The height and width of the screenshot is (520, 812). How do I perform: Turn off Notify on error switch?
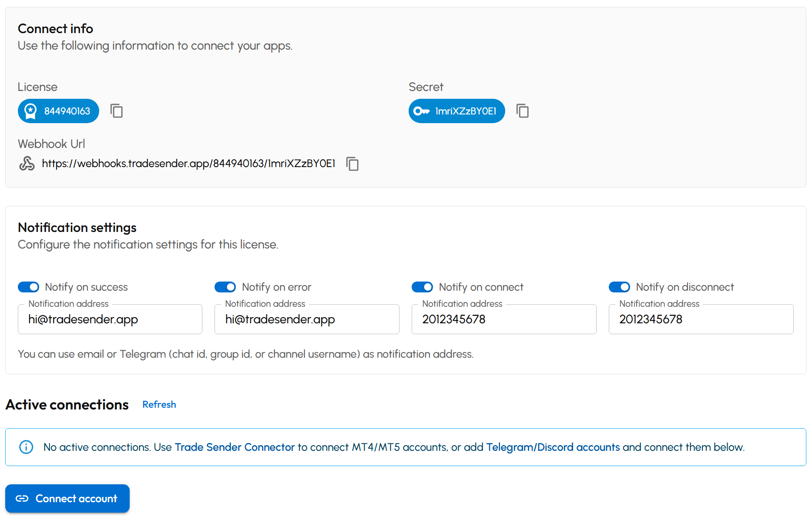[x=225, y=287]
